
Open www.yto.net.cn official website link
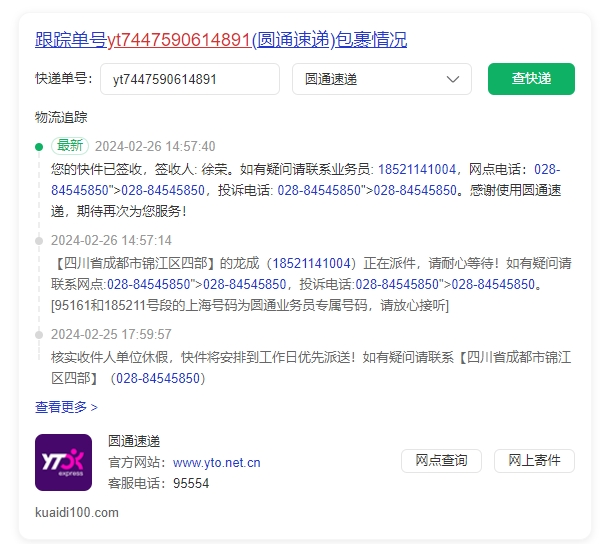[x=217, y=463]
